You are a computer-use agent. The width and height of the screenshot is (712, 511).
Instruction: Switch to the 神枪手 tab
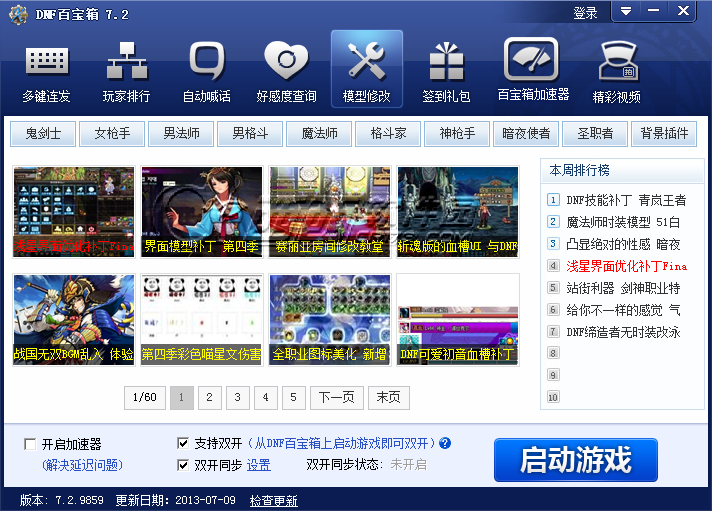pyautogui.click(x=457, y=134)
